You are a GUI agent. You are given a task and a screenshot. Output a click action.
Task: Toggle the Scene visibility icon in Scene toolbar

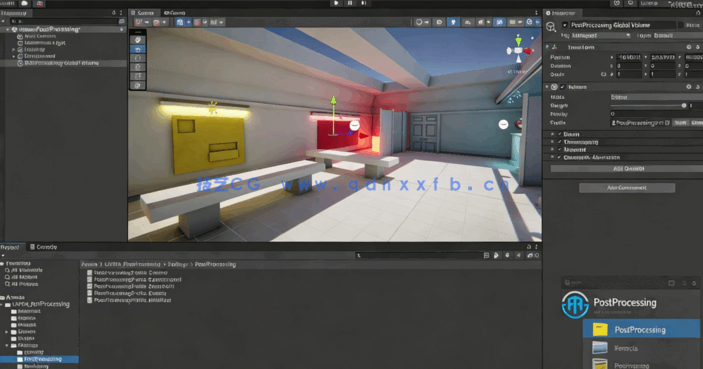point(499,22)
